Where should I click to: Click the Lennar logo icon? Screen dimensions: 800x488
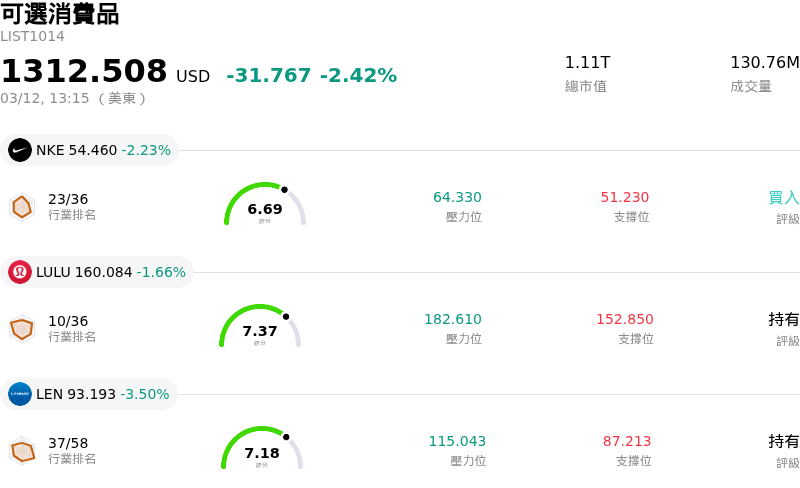tap(20, 394)
